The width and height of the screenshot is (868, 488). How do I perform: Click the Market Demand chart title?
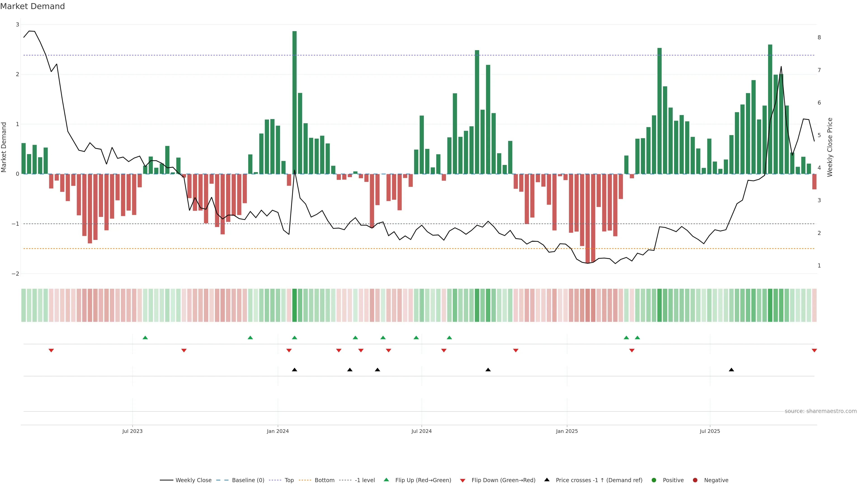pyautogui.click(x=32, y=6)
